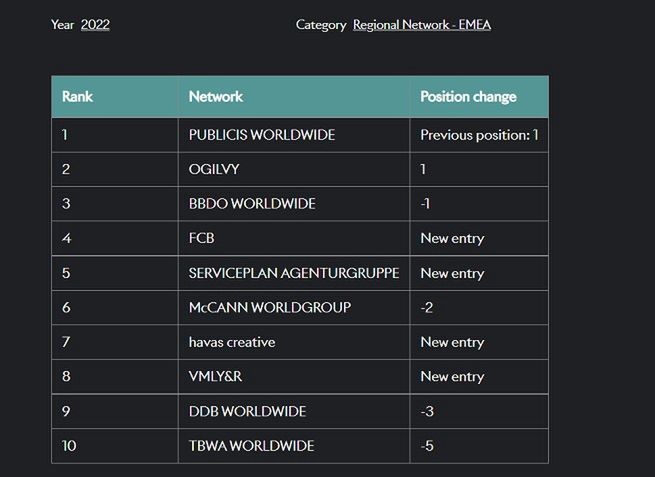Click BBDO WORLDWIDE in the table
The width and height of the screenshot is (655, 477).
pyautogui.click(x=252, y=204)
